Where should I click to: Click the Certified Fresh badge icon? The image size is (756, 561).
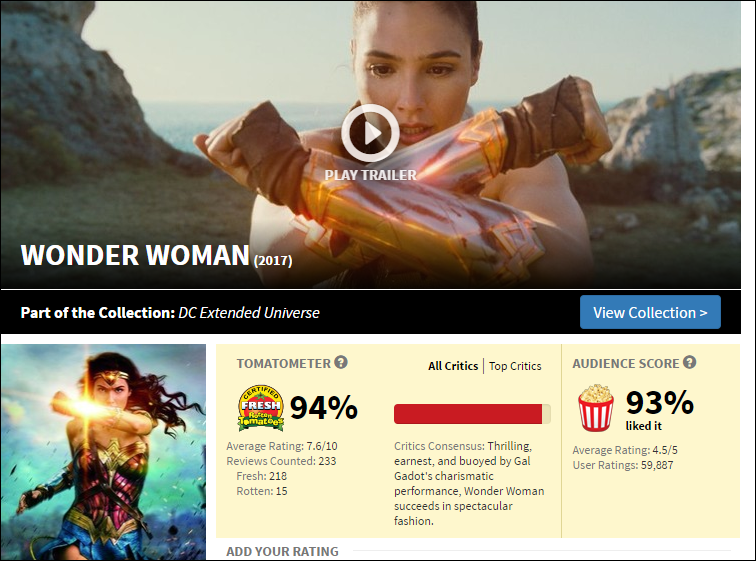point(261,408)
